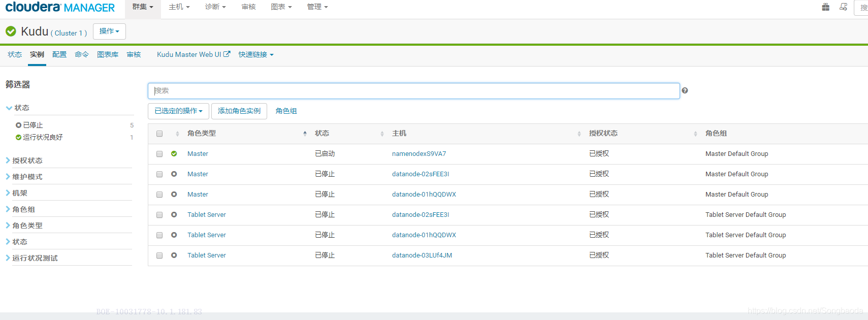Click the green status icon of namenodexS9VA7 Master

(174, 153)
